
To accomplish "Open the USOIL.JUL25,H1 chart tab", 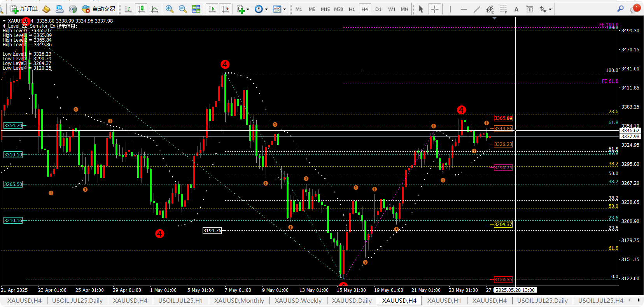I will [180, 300].
